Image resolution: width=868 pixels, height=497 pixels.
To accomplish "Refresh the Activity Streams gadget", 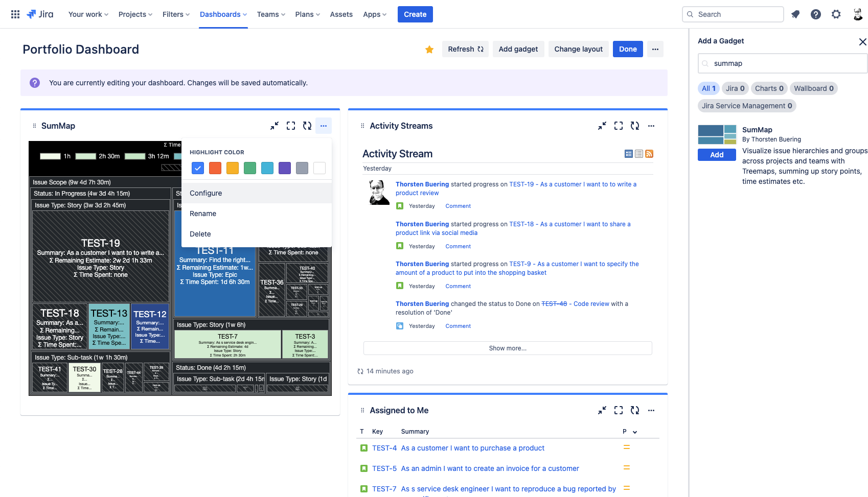I will pos(635,126).
